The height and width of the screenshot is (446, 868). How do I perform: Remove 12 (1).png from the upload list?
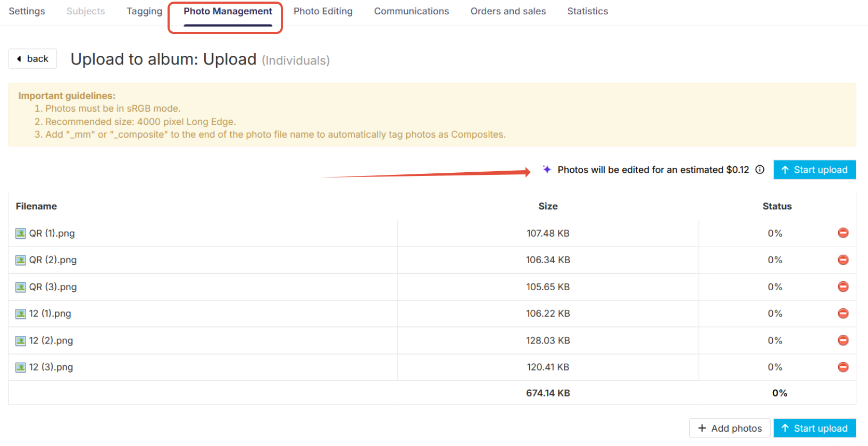coord(843,314)
